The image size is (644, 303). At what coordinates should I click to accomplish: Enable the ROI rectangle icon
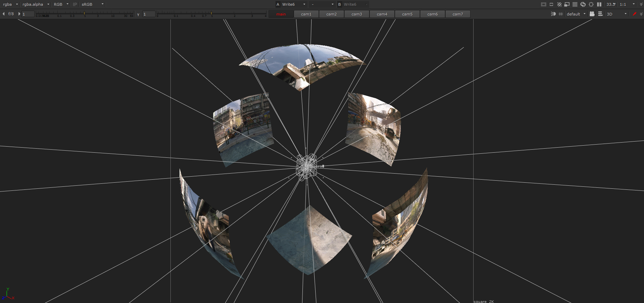551,4
